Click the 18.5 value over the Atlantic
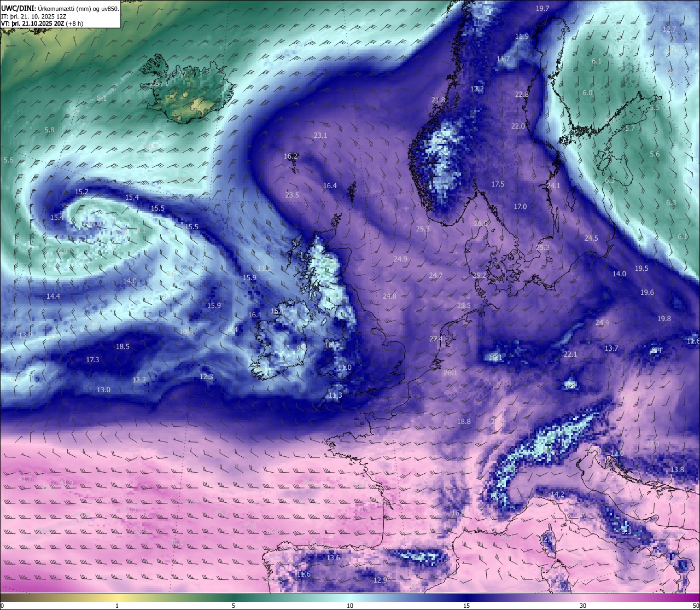This screenshot has height=610, width=700. (122, 346)
